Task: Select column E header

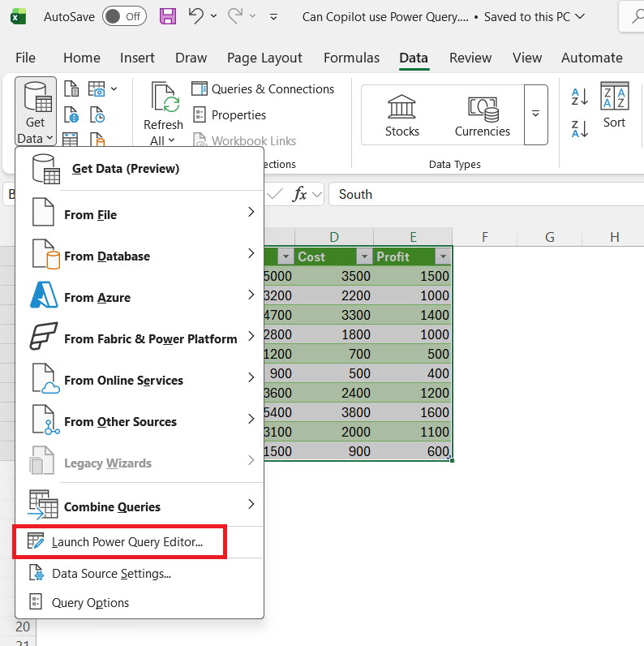Action: [413, 237]
